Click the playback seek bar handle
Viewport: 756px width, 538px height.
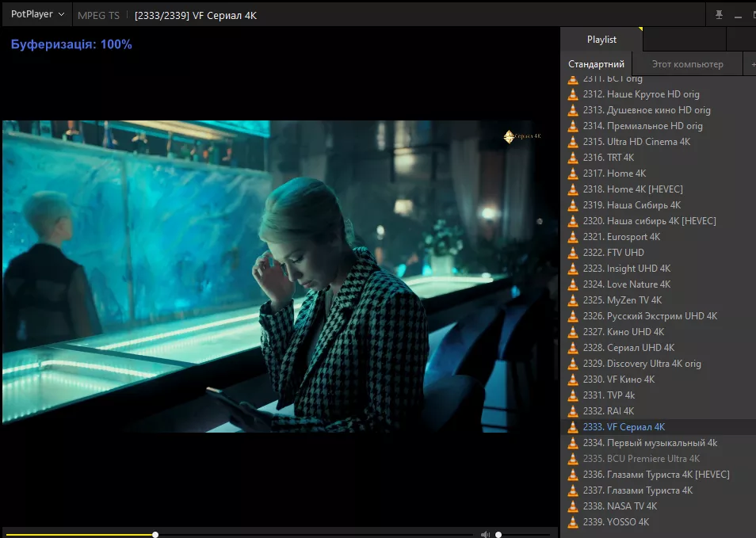pyautogui.click(x=155, y=535)
